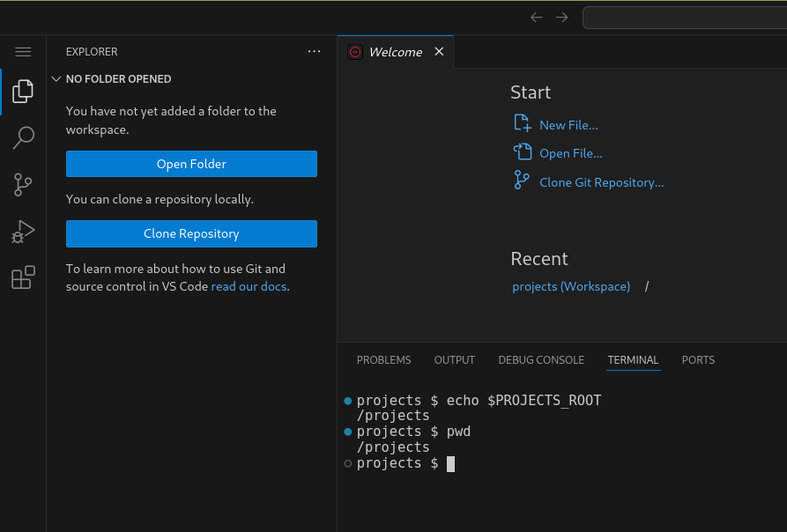Open the Extensions view icon
This screenshot has height=532, width=787.
point(23,277)
